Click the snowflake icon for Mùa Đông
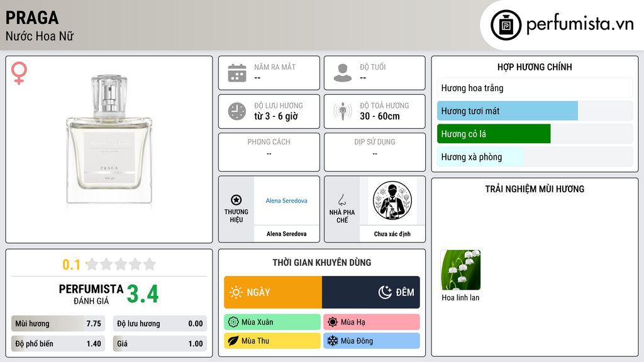The width and height of the screenshot is (644, 362). 333,341
